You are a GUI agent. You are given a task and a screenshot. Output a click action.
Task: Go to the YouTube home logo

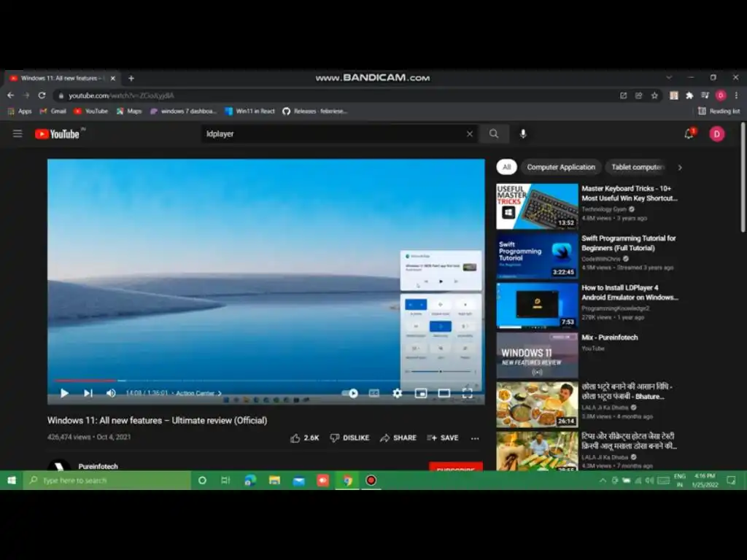(57, 134)
